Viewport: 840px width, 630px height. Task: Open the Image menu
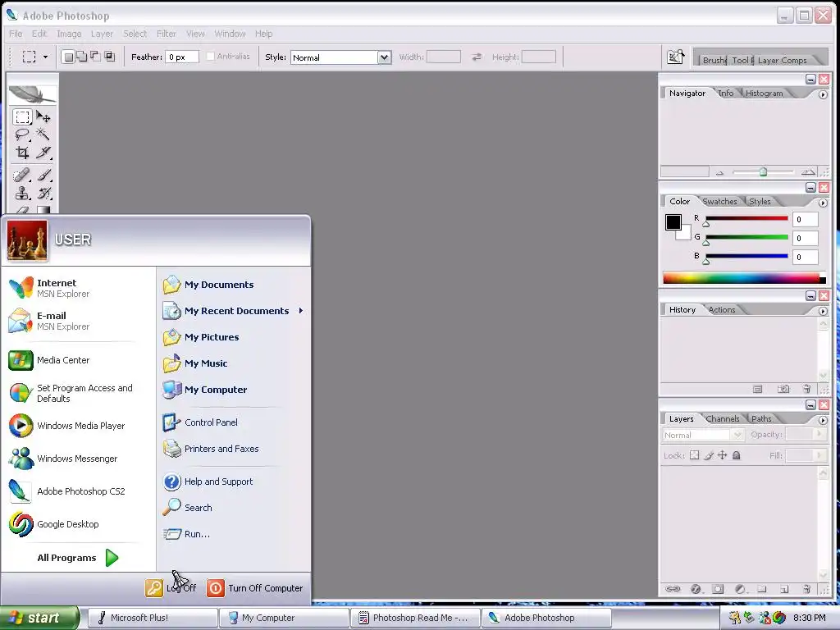click(69, 34)
